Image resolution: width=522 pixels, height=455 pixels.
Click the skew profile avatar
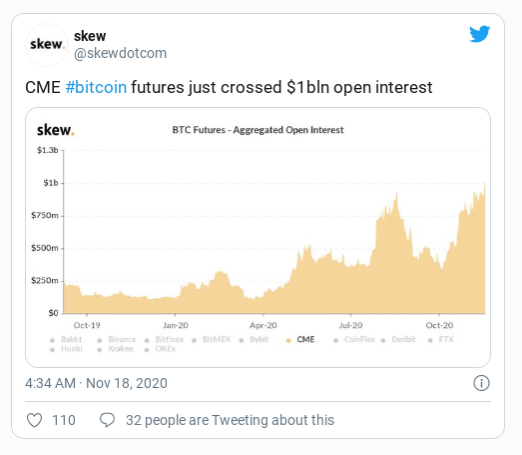click(47, 45)
